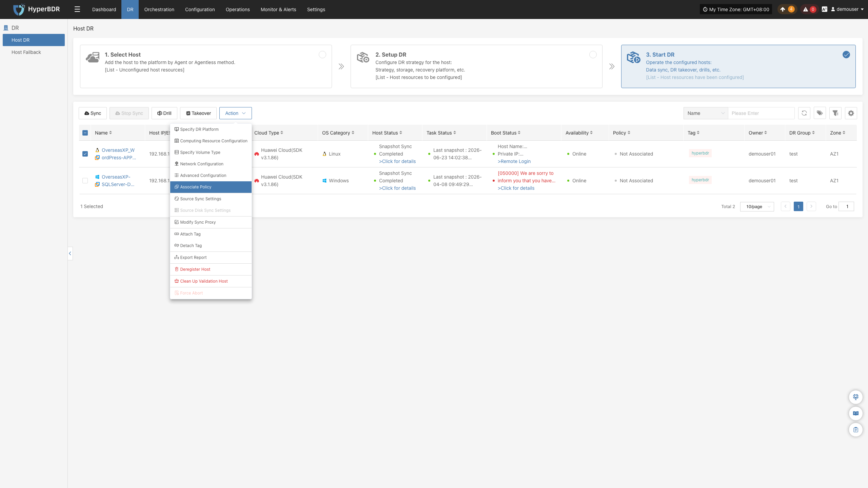Click hyperbdr tag on OverseasXP-SQLServer row
Image resolution: width=868 pixels, height=488 pixels.
[700, 180]
